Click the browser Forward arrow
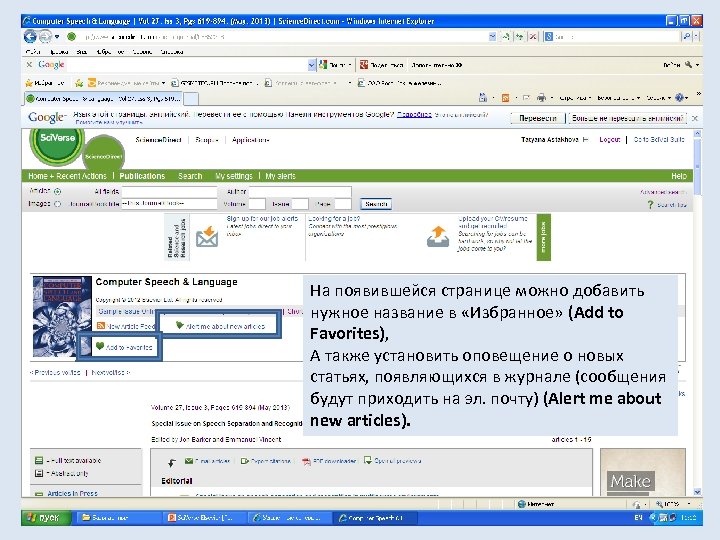This screenshot has height=540, width=720. tap(45, 36)
